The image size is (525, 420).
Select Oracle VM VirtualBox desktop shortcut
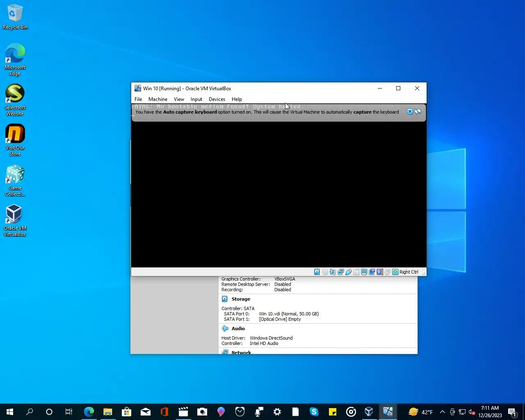click(x=15, y=221)
